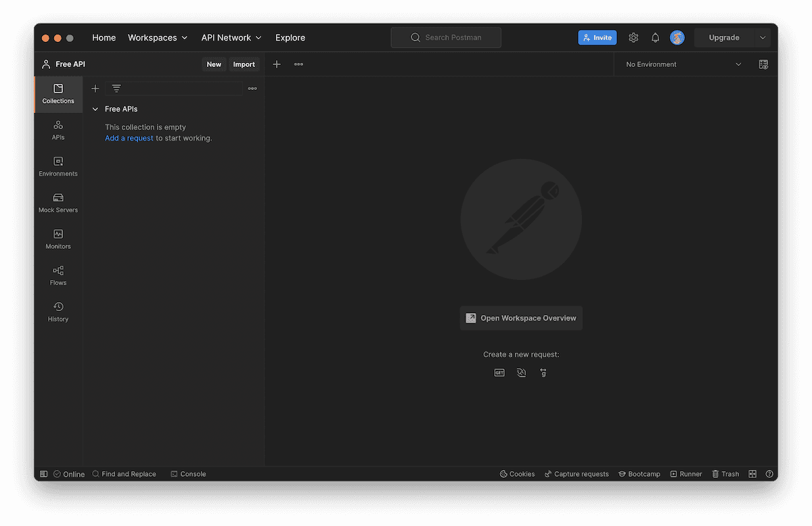Click the two-pane view layout icon
Screen dimensions: 812x526
[x=752, y=474]
